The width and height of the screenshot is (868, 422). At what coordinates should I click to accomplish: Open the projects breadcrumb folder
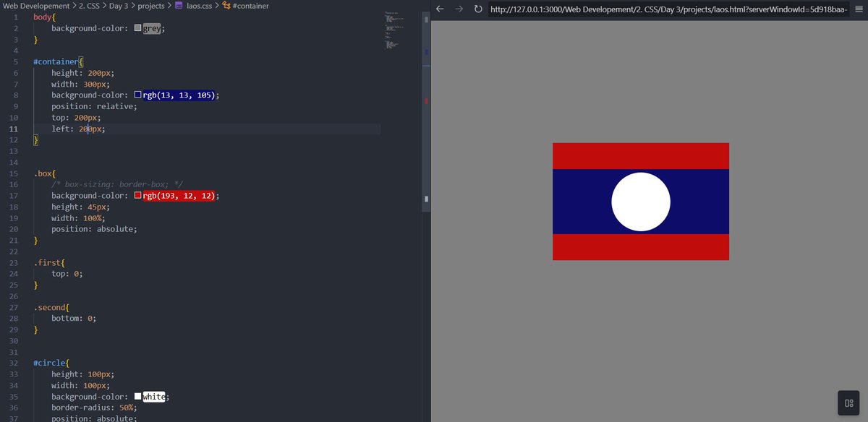[151, 5]
